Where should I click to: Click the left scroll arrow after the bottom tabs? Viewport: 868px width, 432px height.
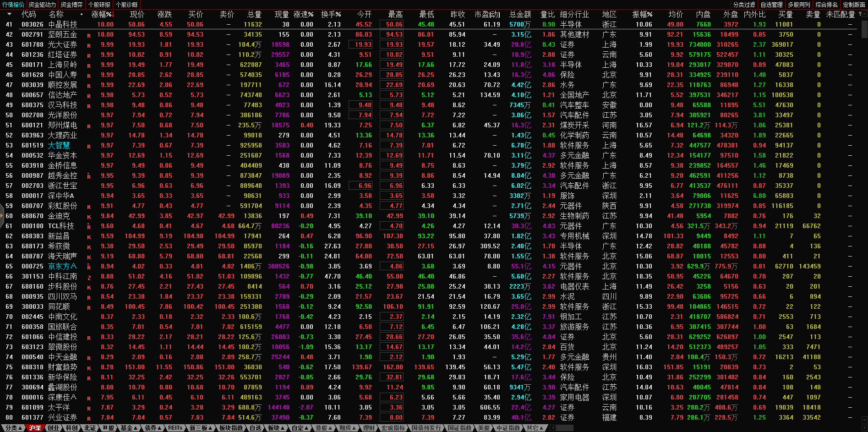pyautogui.click(x=553, y=428)
